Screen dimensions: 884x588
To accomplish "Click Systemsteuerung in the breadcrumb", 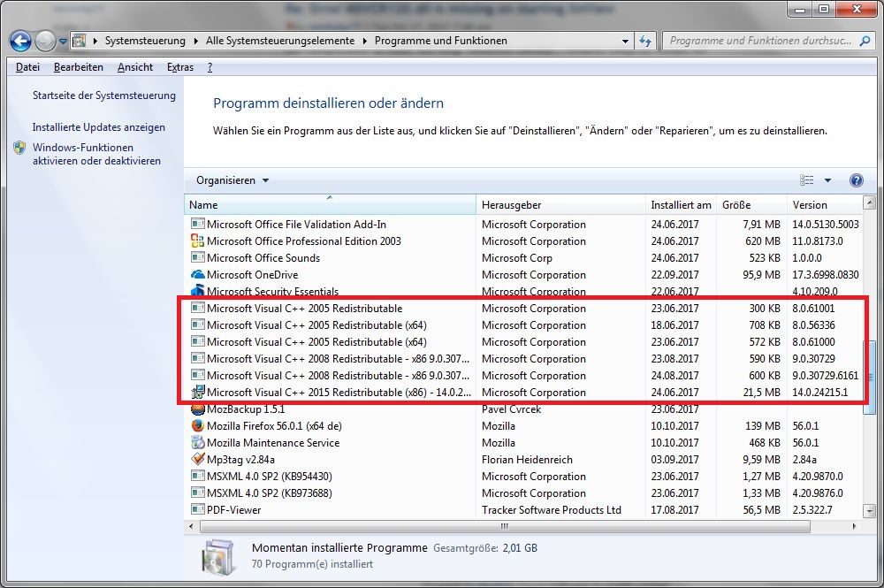I will 145,41.
